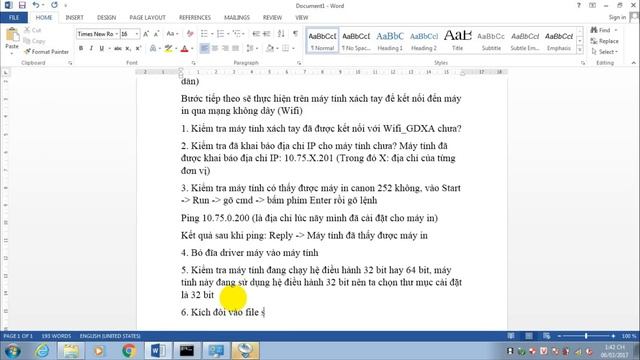Click the zoom in plus button

(613, 336)
